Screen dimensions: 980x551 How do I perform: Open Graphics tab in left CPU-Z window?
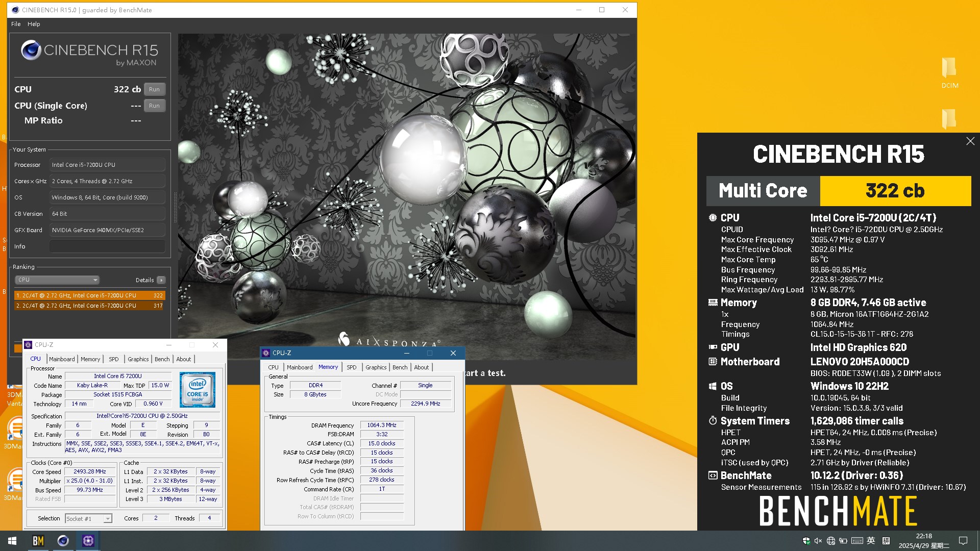click(x=138, y=359)
